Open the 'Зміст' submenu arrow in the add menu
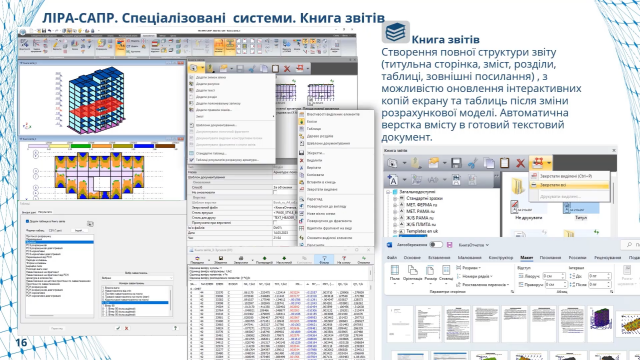This screenshot has height=360, width=640. click(273, 117)
